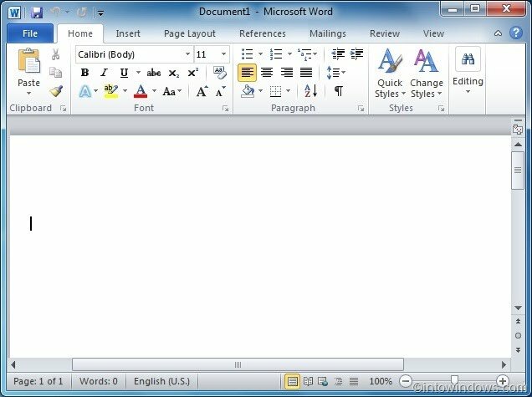
Task: Click the Shading paint bucket icon
Action: 248,91
